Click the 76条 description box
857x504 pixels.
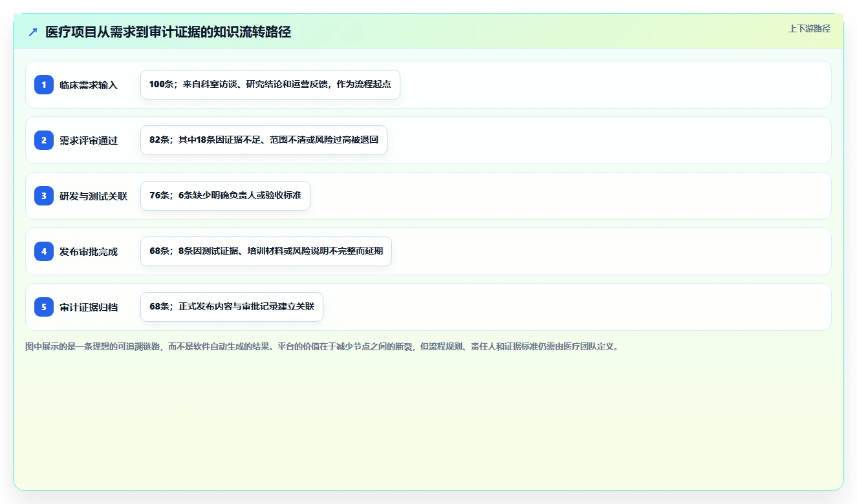point(225,196)
